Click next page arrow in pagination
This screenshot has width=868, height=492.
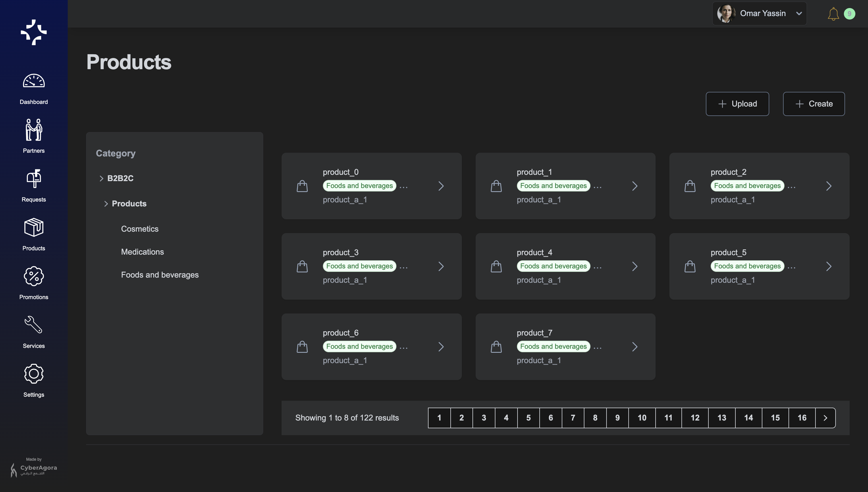(x=825, y=418)
